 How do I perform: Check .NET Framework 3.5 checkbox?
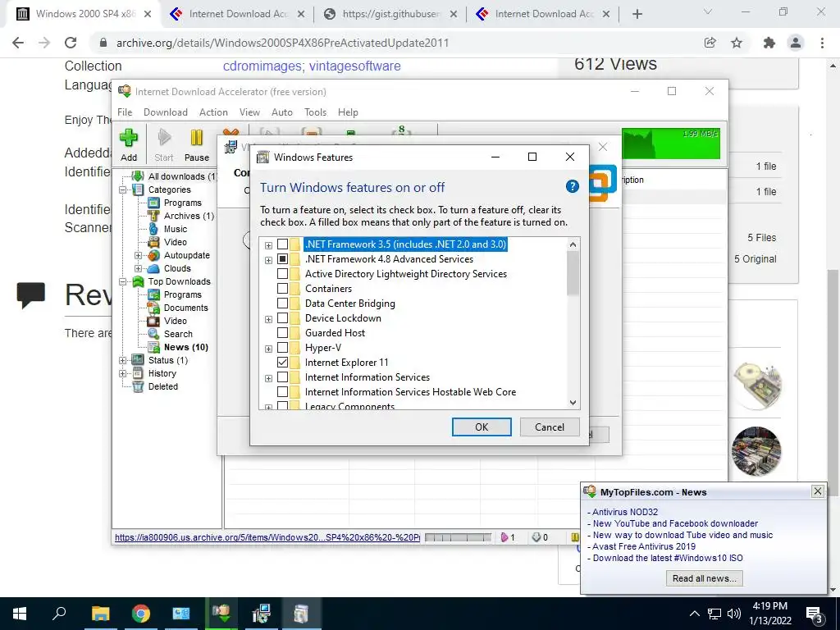tap(282, 244)
